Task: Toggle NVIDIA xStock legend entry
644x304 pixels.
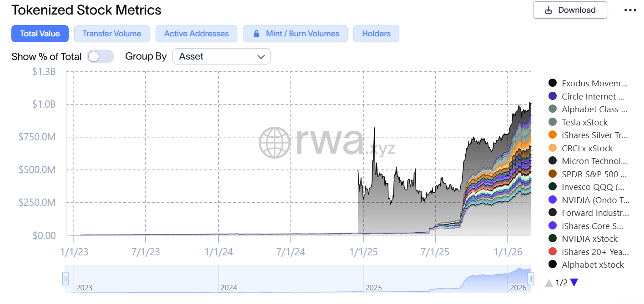Action: [589, 239]
